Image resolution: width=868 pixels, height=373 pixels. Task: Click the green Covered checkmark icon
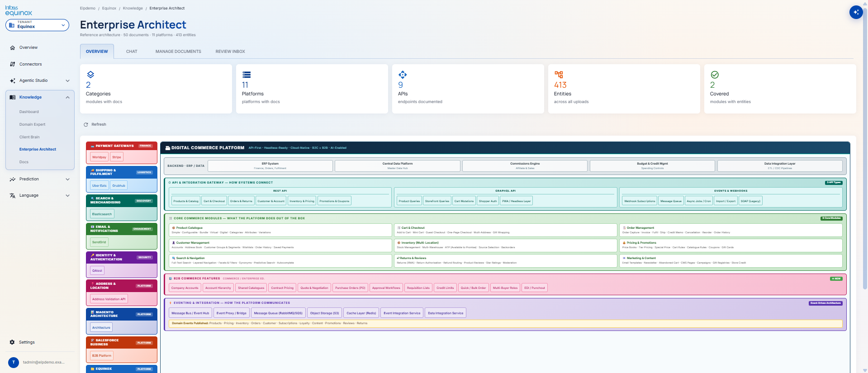click(715, 75)
